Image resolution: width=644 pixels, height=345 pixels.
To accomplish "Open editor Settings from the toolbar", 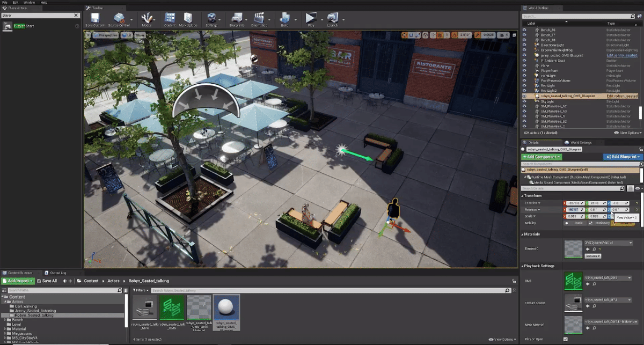I will [x=213, y=19].
